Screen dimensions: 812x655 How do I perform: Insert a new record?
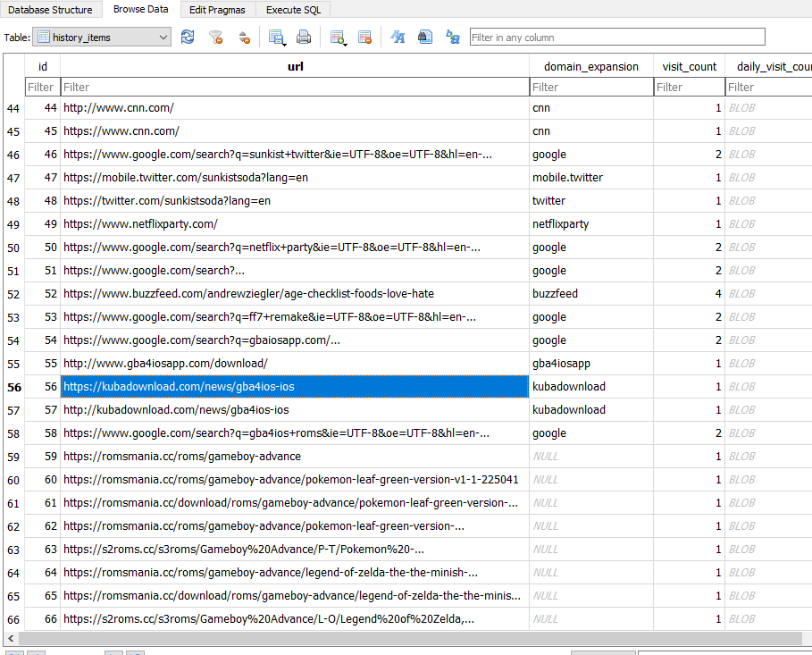pos(338,37)
